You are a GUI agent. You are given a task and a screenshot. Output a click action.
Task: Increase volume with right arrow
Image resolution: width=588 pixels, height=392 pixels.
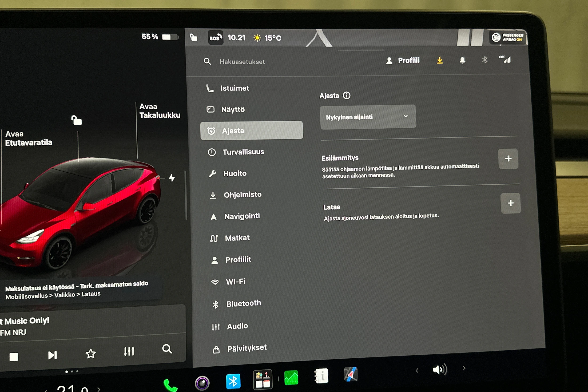click(x=464, y=368)
